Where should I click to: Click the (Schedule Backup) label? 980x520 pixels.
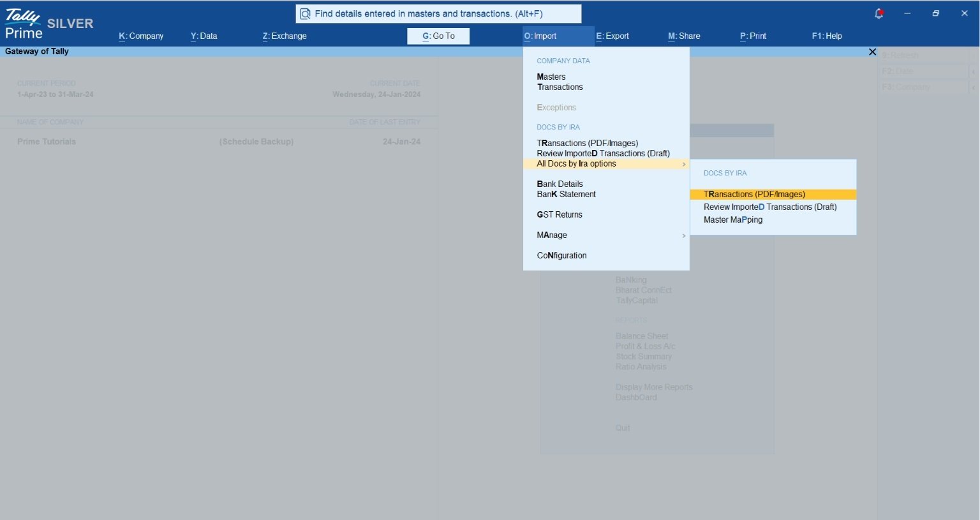[x=256, y=142]
